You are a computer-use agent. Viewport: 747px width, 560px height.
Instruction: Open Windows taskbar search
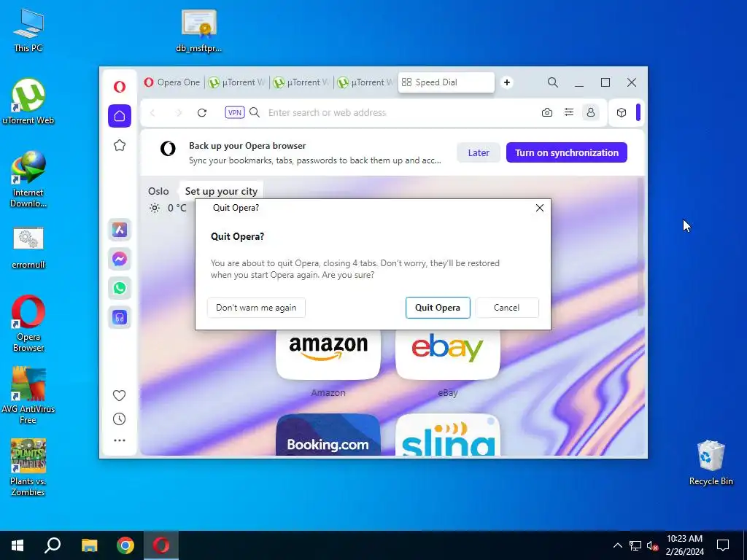53,545
